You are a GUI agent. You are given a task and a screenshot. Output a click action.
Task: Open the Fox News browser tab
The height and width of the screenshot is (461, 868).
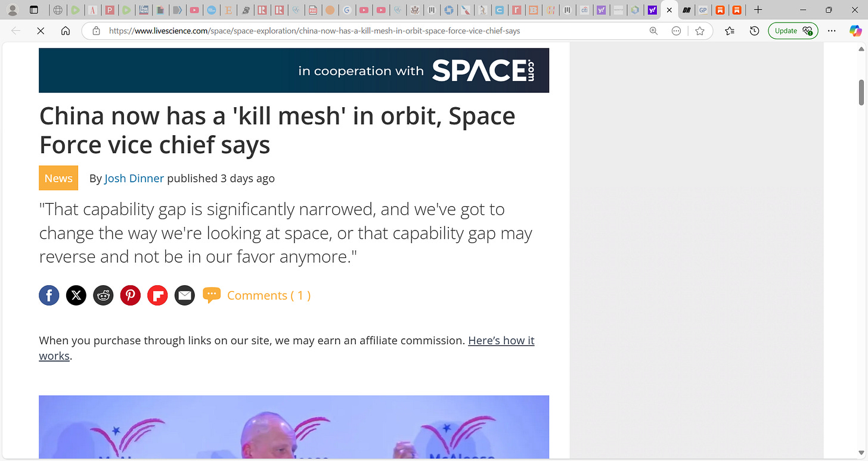coord(144,10)
